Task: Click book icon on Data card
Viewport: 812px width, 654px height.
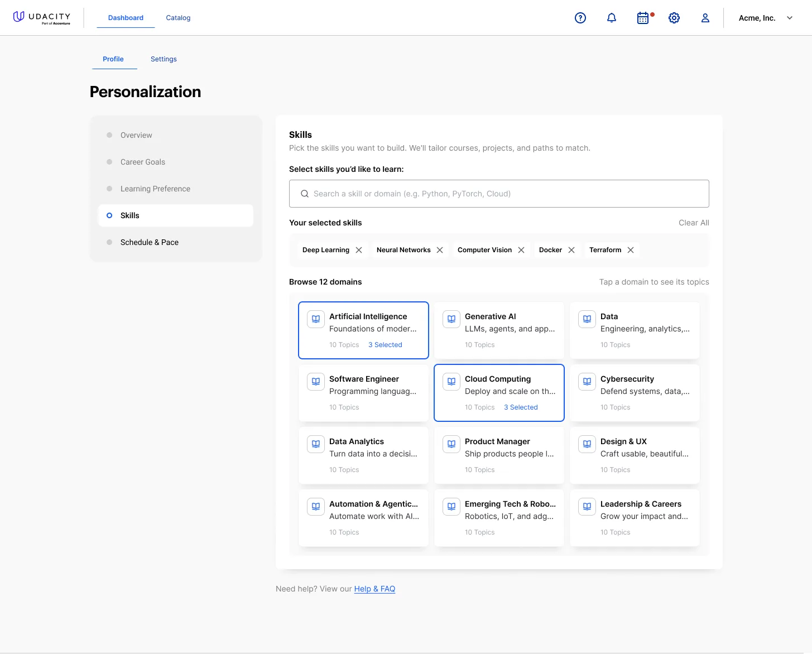Action: click(587, 319)
